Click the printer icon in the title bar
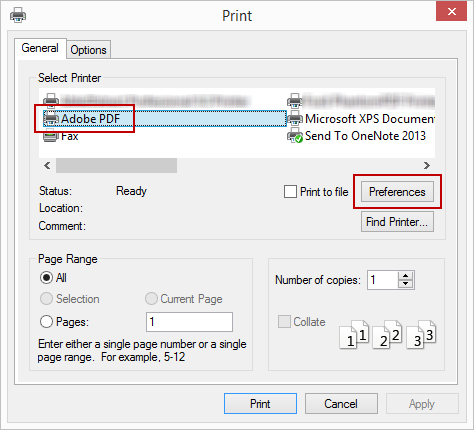Viewport: 474px width, 430px height. point(18,15)
